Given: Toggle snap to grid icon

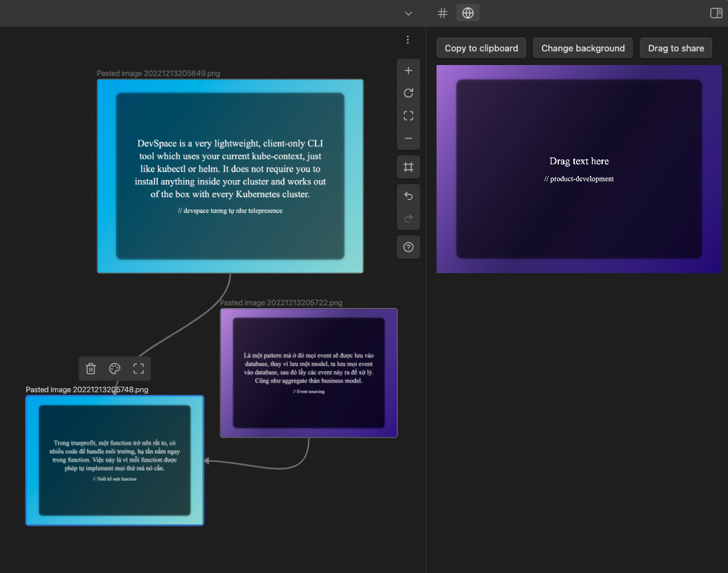Looking at the screenshot, I should click(408, 167).
